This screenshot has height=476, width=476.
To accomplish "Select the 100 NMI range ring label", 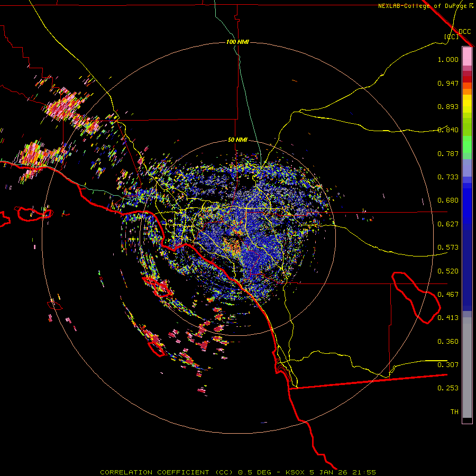I will tap(237, 42).
